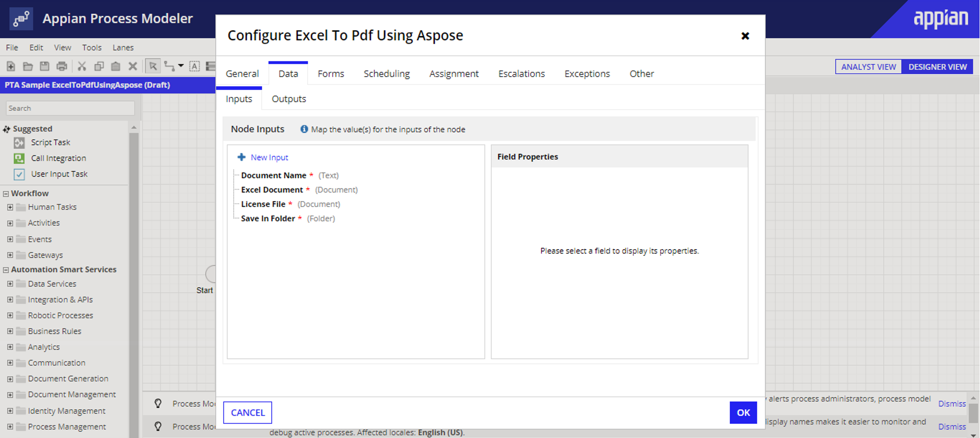Image resolution: width=980 pixels, height=438 pixels.
Task: Open the Lanes menu
Action: tap(123, 47)
